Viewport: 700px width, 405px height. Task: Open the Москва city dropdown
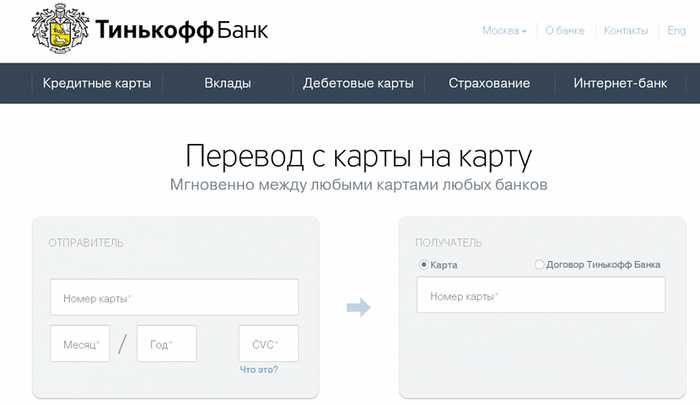click(x=504, y=30)
